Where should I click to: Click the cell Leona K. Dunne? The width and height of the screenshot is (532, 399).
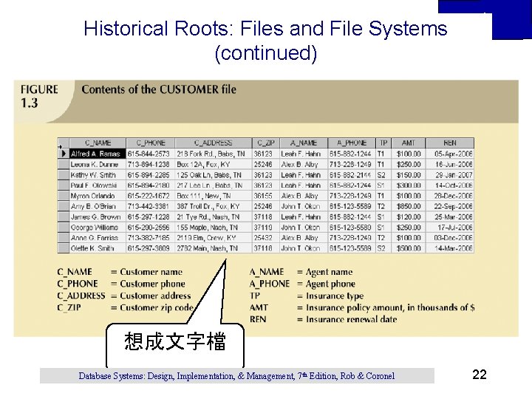pyautogui.click(x=98, y=164)
